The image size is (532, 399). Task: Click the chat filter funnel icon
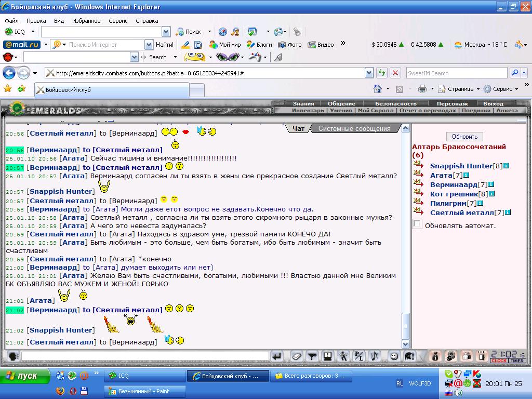pos(312,356)
